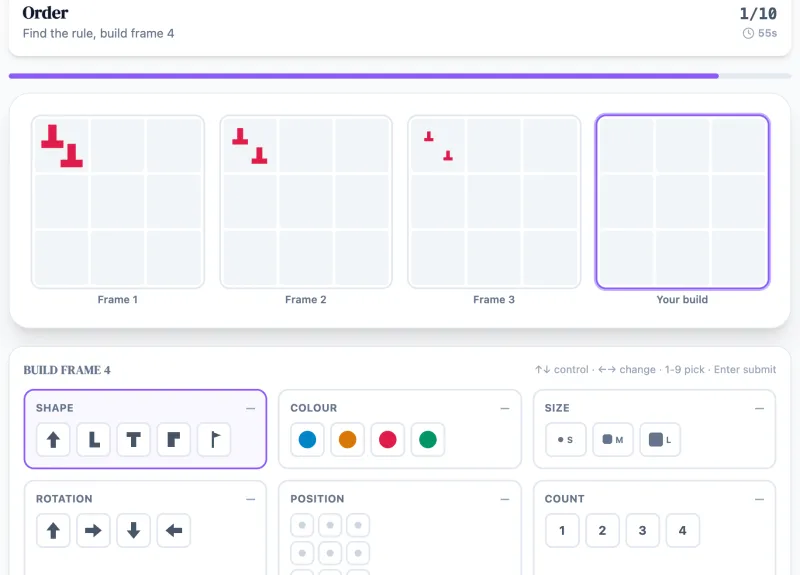This screenshot has height=575, width=800.
Task: Click the 55s countdown text
Action: (x=767, y=33)
